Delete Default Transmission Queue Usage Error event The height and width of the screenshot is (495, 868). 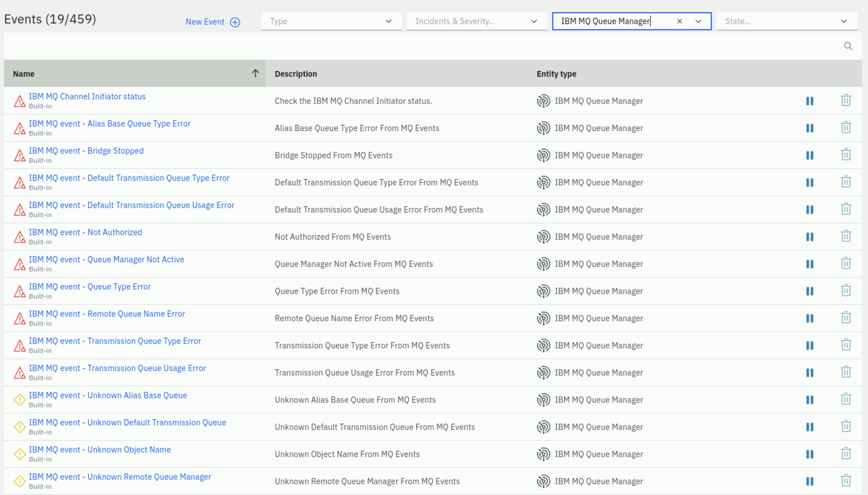(846, 209)
